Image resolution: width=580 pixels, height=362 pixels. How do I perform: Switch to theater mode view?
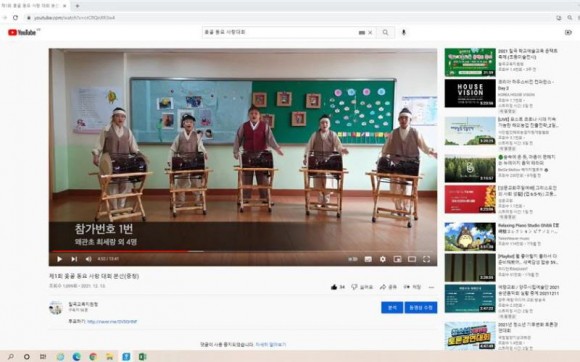click(412, 259)
